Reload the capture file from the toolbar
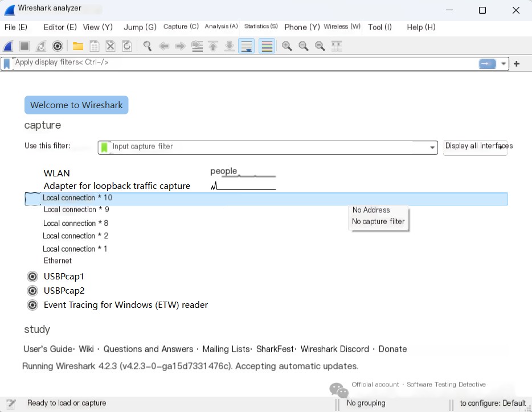532x412 pixels. (x=127, y=46)
